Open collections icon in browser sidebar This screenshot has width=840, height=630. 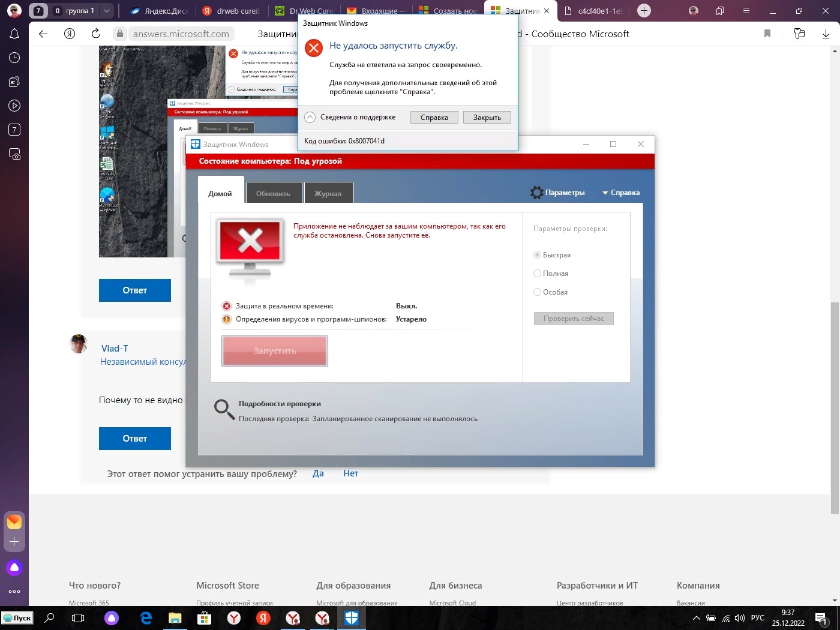(14, 82)
